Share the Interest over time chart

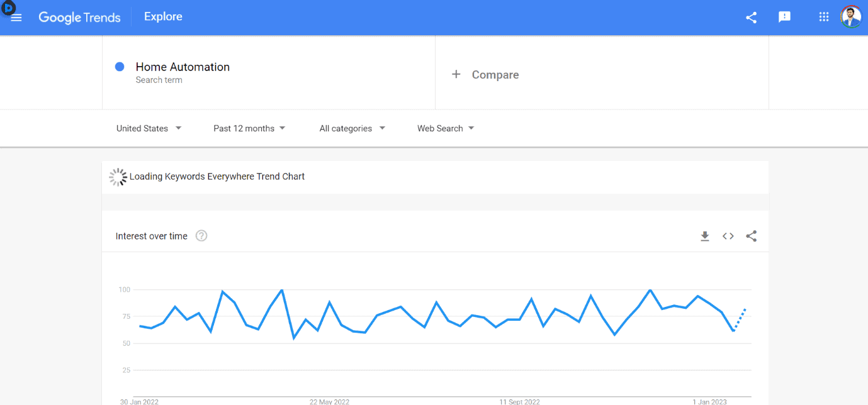click(x=751, y=236)
